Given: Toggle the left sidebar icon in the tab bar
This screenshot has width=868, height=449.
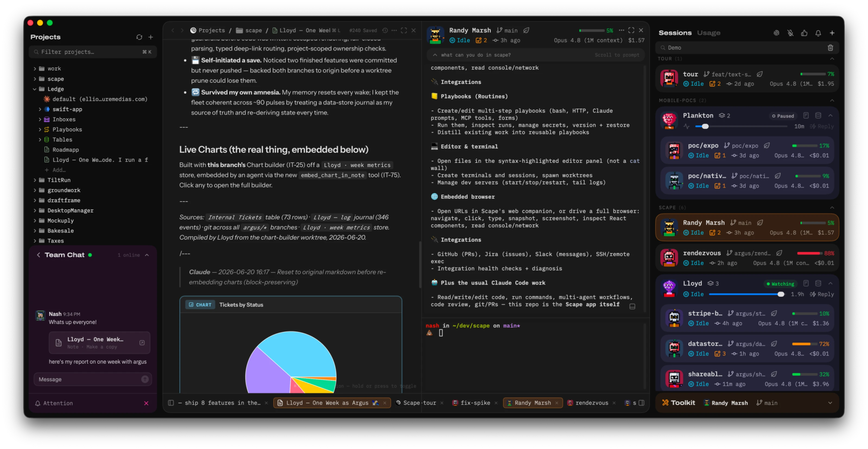Looking at the screenshot, I should click(x=171, y=403).
